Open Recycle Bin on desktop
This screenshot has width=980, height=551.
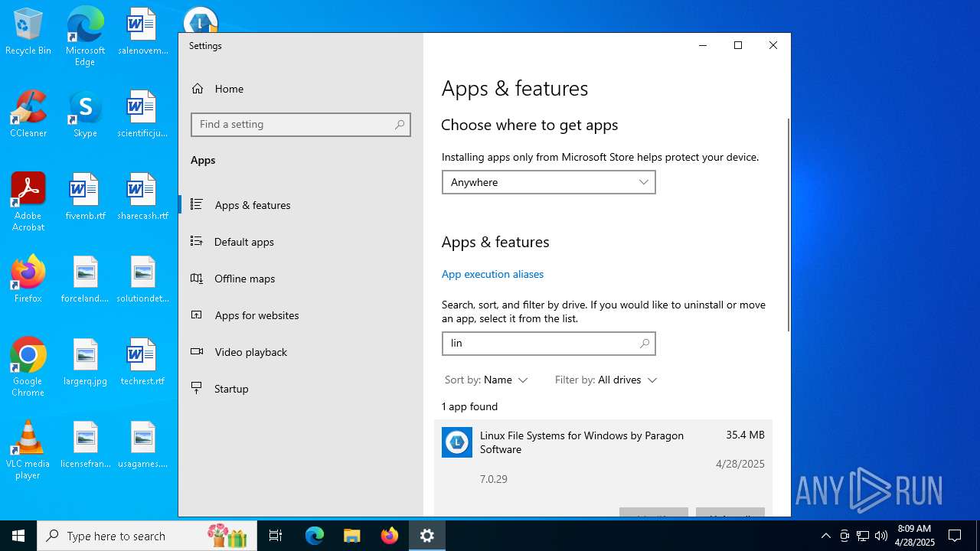click(28, 32)
